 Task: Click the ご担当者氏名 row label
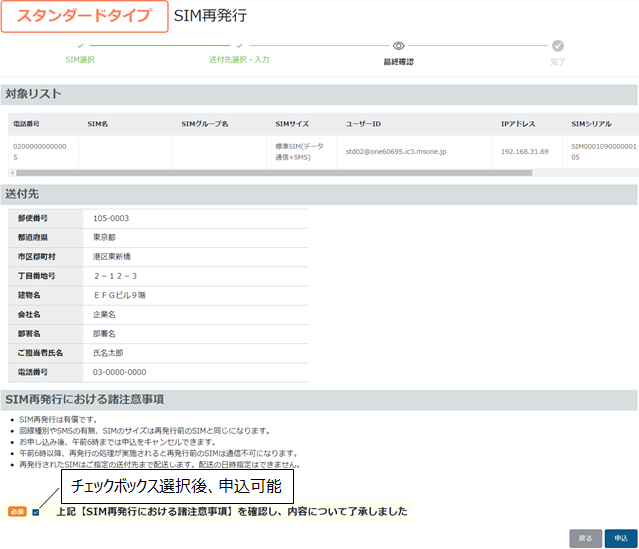click(x=40, y=353)
